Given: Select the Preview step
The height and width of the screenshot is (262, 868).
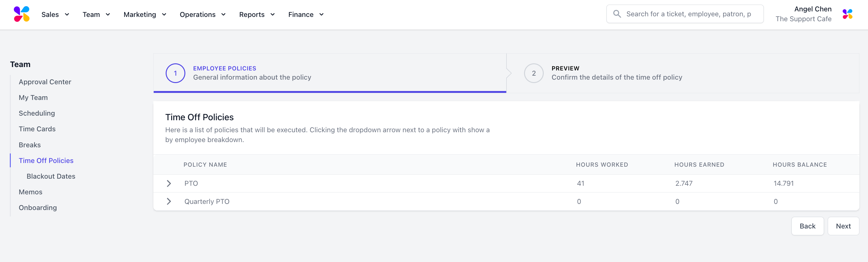Looking at the screenshot, I should click(x=683, y=73).
